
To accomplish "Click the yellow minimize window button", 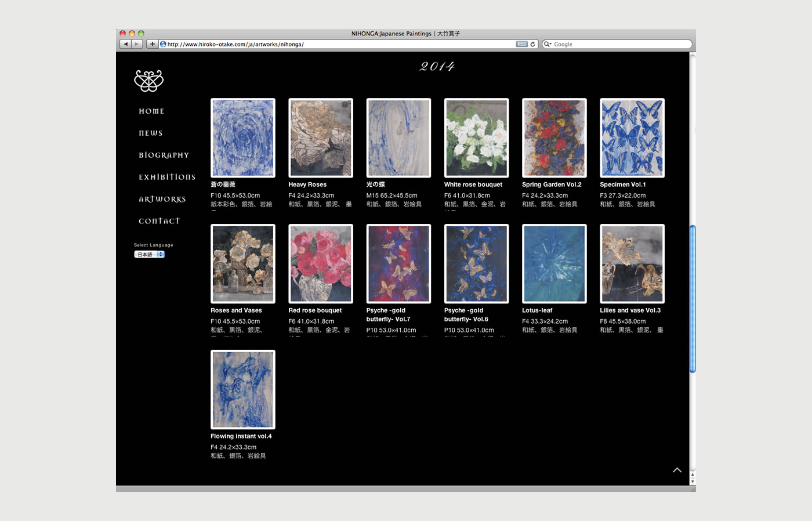I will tap(132, 34).
